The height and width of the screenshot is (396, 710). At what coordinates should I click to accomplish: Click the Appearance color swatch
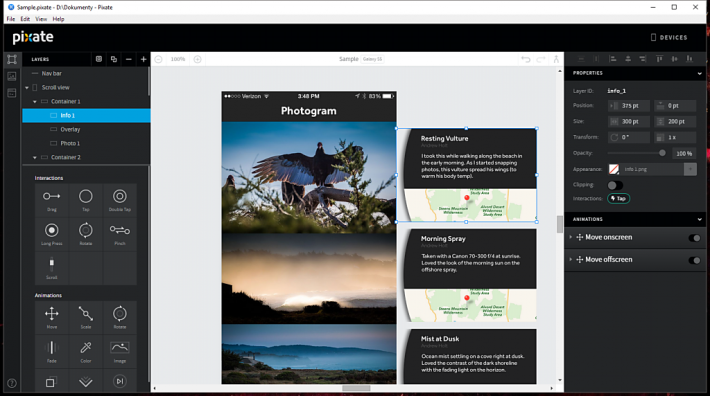pyautogui.click(x=614, y=169)
